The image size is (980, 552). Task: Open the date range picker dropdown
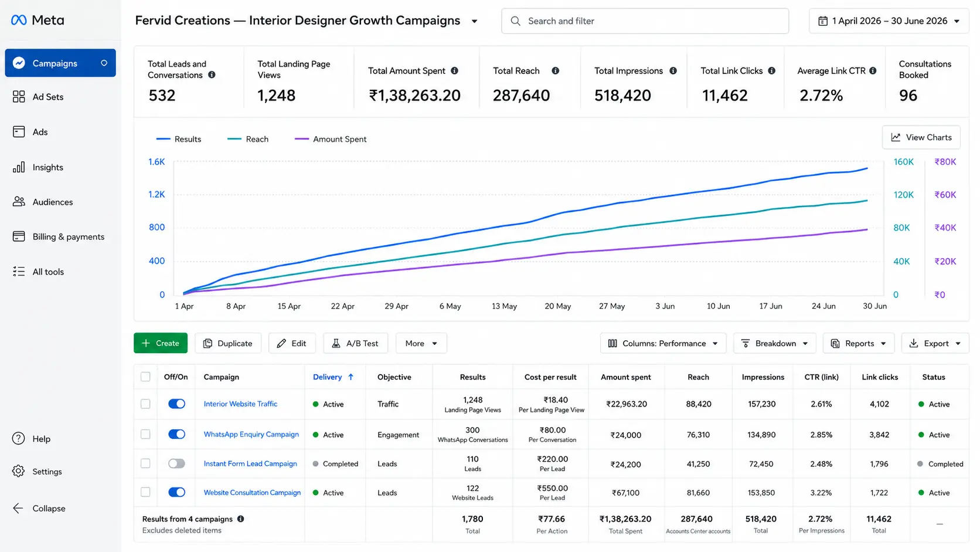(889, 21)
